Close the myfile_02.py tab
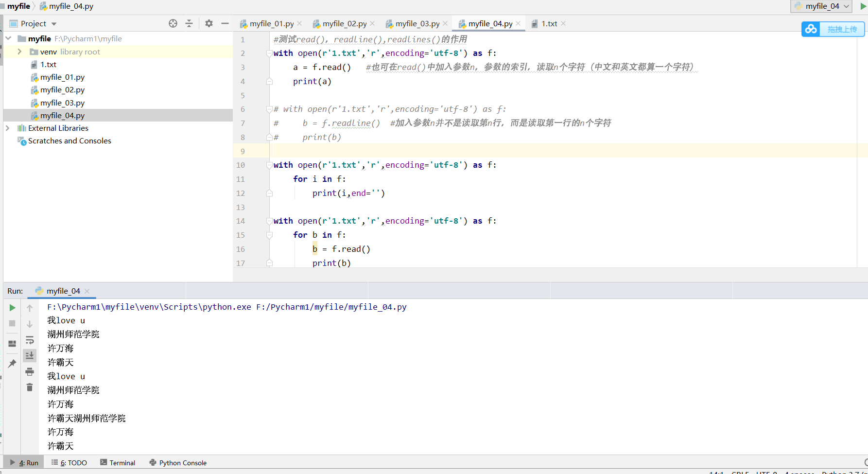Screen dimensions: 868x474 372,23
